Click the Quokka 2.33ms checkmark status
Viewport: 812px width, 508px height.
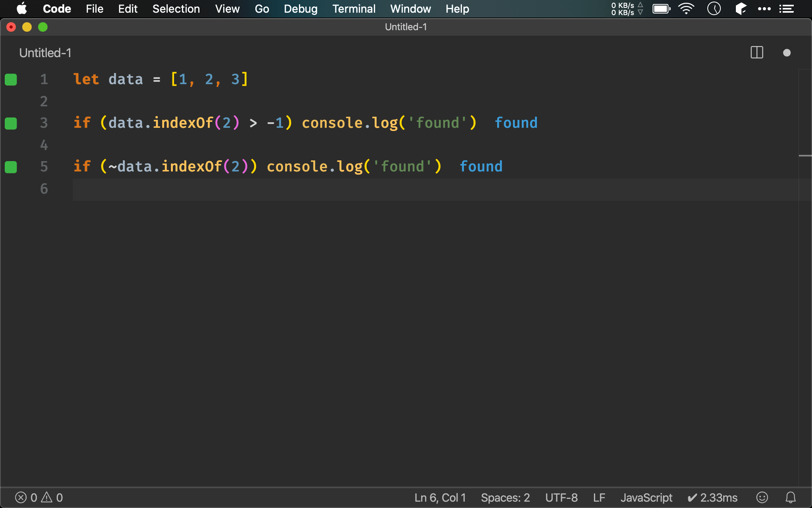tap(712, 497)
